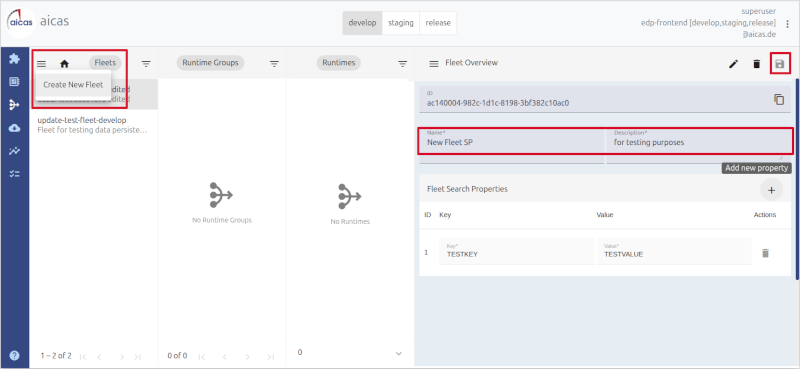
Task: Switch to the develop environment tab
Action: click(362, 23)
